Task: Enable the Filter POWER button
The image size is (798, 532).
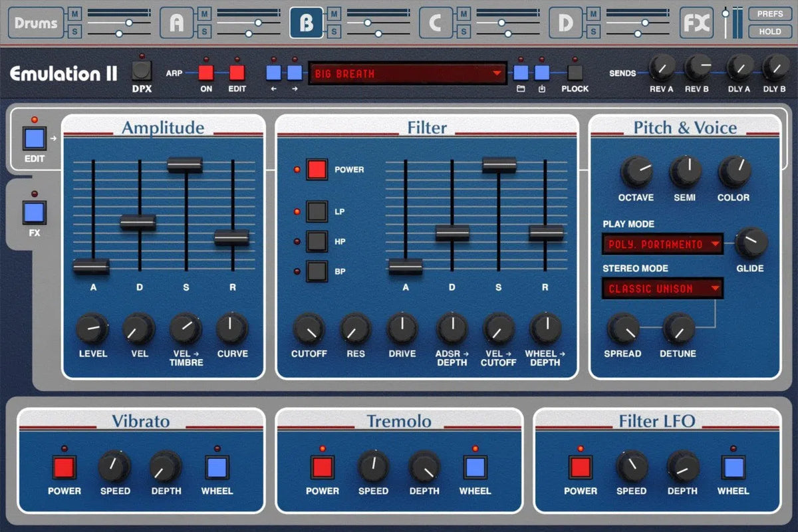Action: (x=315, y=169)
